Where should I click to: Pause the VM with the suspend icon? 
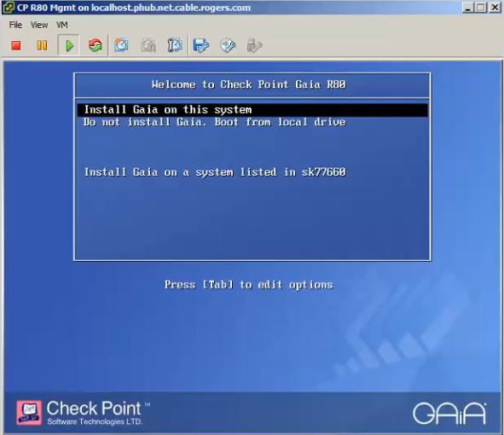point(42,45)
